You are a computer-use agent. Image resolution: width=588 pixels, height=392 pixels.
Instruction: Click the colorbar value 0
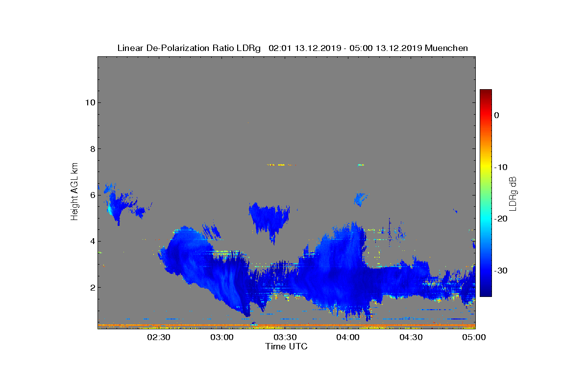coord(496,115)
